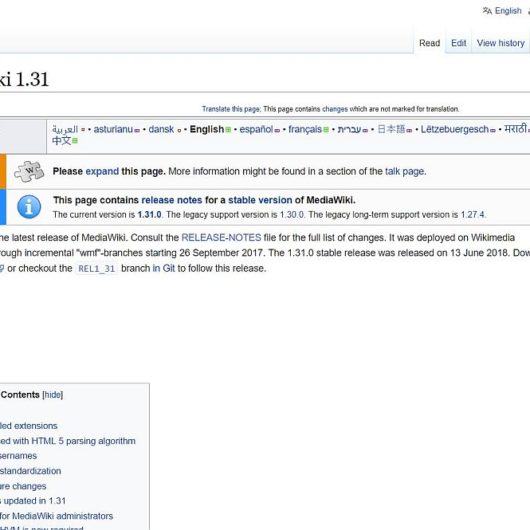Screen dimensions: 530x530
Task: Open the English language selector
Action: coord(508,11)
